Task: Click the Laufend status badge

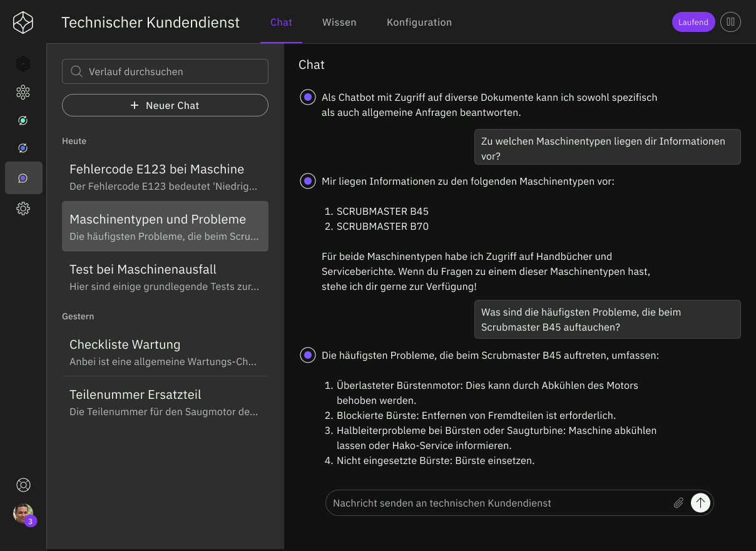Action: [693, 22]
